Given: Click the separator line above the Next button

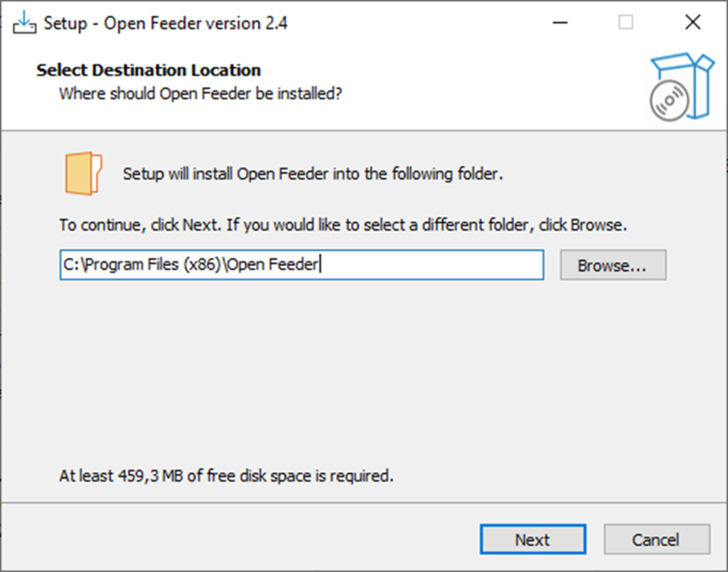Looking at the screenshot, I should [x=355, y=503].
